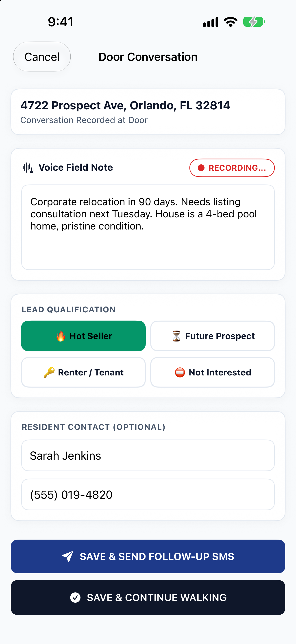Tap the key icon on Renter / Tenant
The width and height of the screenshot is (296, 644).
click(x=49, y=372)
